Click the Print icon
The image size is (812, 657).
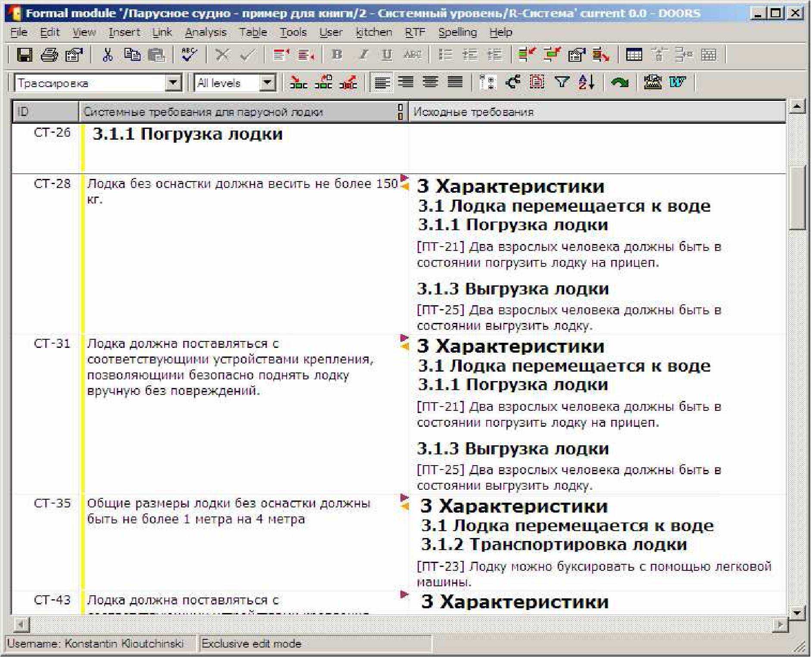point(49,55)
